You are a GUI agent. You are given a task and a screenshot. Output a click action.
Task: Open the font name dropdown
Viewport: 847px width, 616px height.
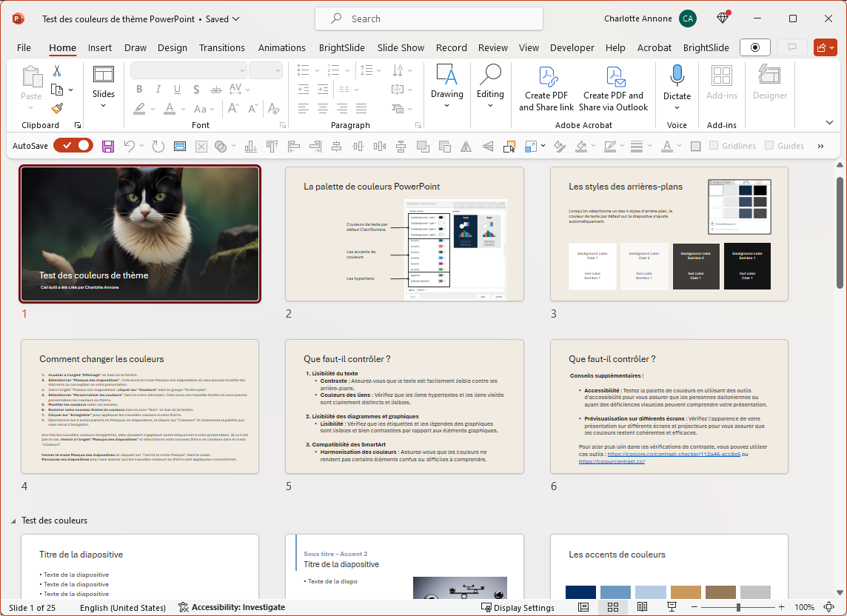pyautogui.click(x=242, y=71)
